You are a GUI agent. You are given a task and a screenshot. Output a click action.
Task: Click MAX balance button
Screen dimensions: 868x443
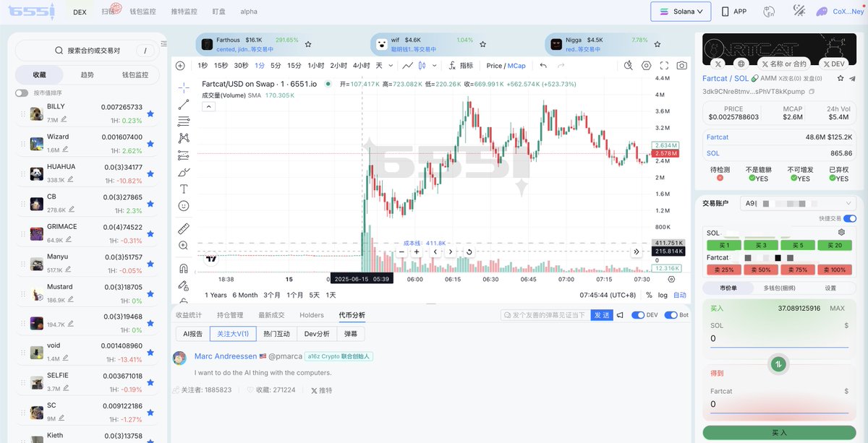837,308
